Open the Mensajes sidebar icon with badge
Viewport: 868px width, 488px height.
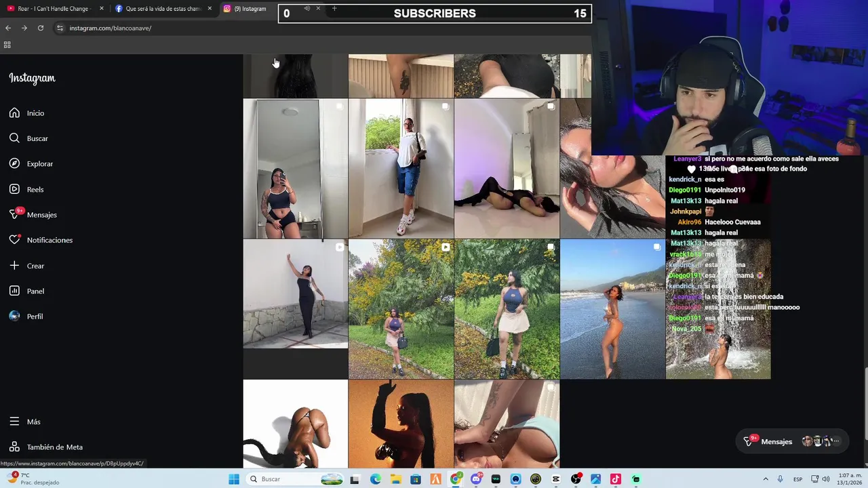[x=15, y=214]
